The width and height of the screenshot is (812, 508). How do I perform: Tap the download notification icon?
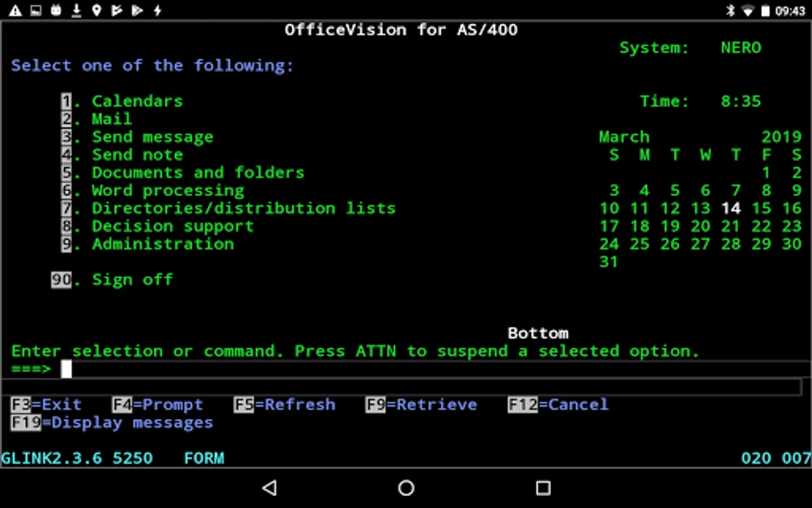[x=76, y=10]
